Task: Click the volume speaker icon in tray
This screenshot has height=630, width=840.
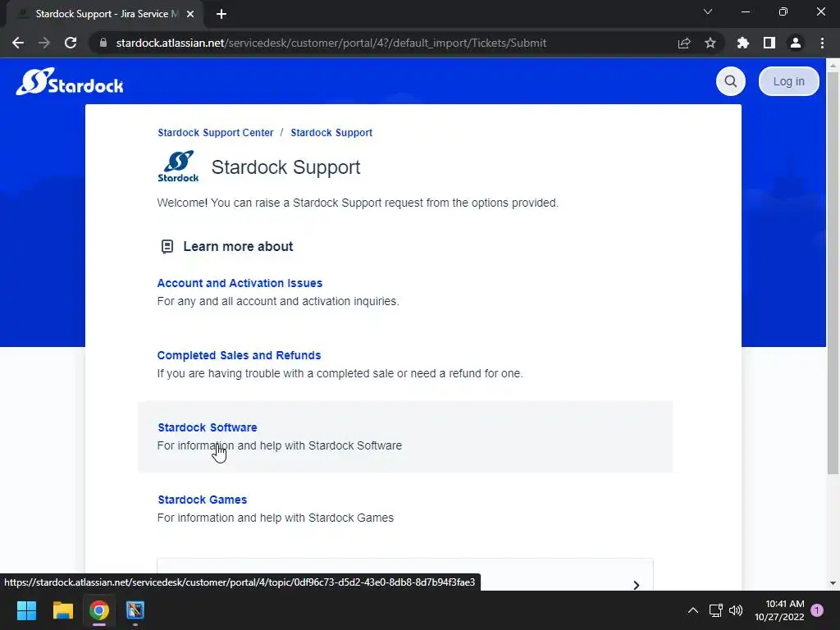Action: tap(736, 610)
